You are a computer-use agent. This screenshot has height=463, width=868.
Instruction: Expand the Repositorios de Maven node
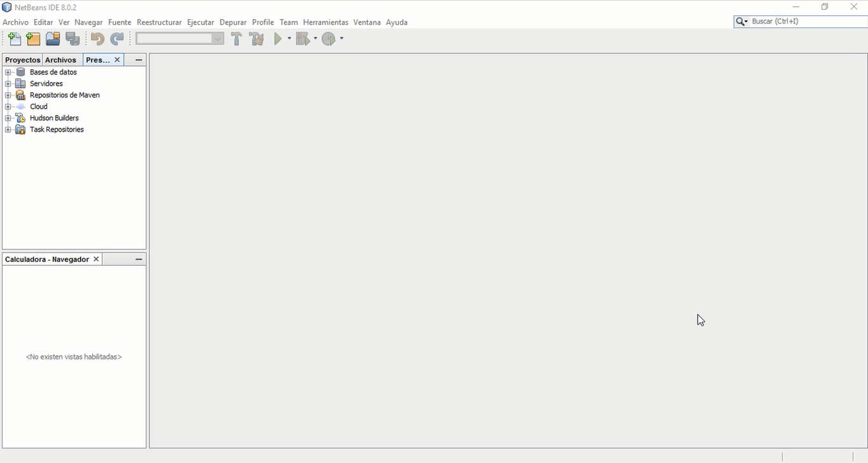pyautogui.click(x=8, y=95)
